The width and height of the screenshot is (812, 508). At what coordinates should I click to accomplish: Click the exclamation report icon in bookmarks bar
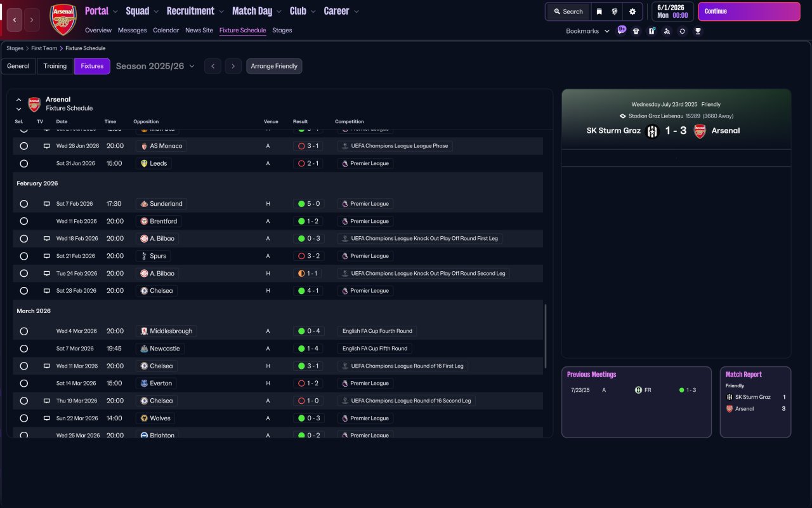[652, 31]
